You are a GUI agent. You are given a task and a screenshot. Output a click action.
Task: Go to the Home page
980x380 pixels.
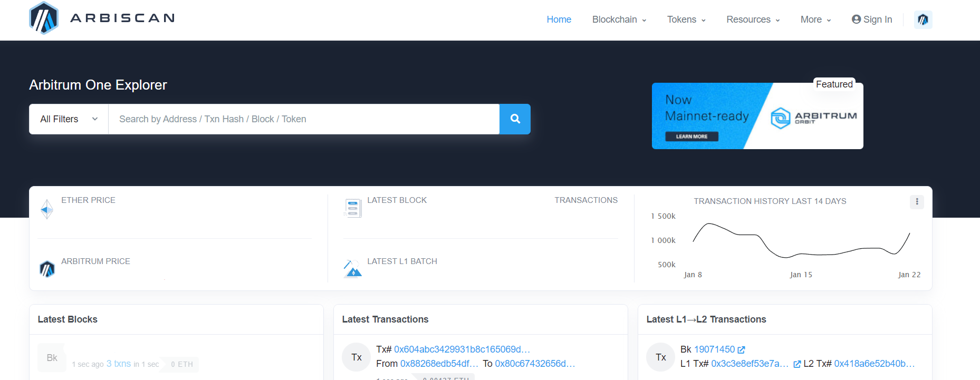pos(559,20)
